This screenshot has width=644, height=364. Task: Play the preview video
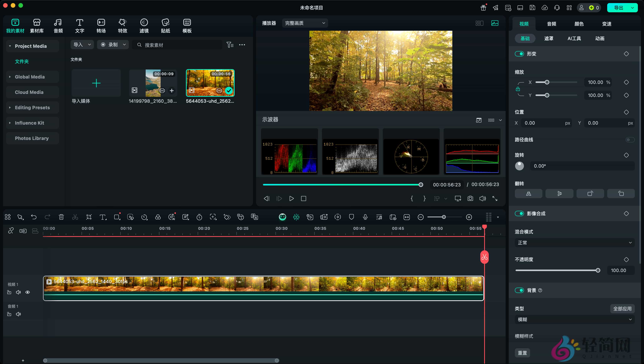[x=291, y=199]
